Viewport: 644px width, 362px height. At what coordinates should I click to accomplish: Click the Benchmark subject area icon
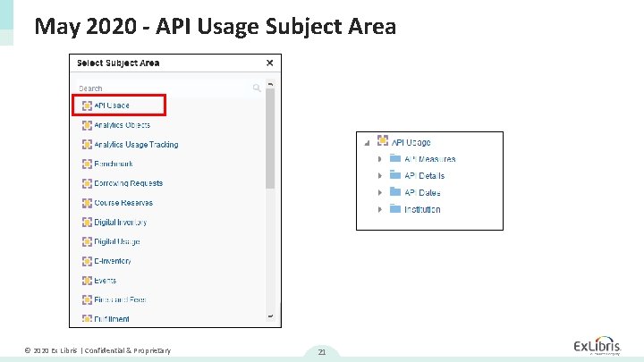coord(87,164)
